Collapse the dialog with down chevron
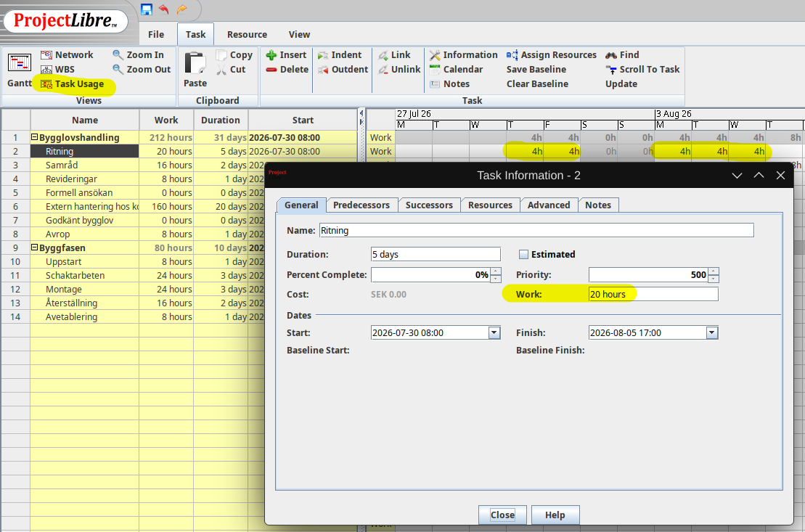This screenshot has width=805, height=532. (x=737, y=176)
